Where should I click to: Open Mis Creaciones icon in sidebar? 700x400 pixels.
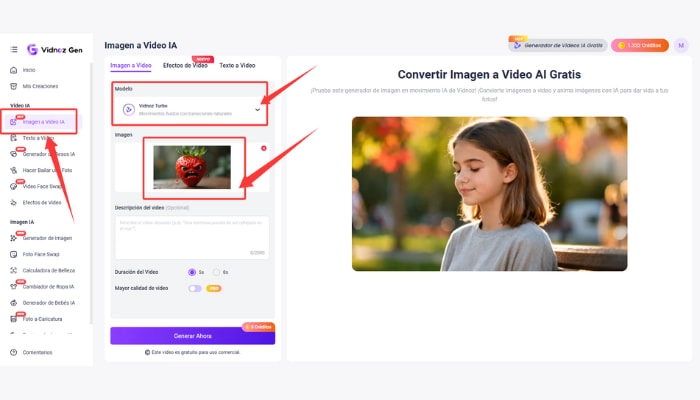point(13,86)
